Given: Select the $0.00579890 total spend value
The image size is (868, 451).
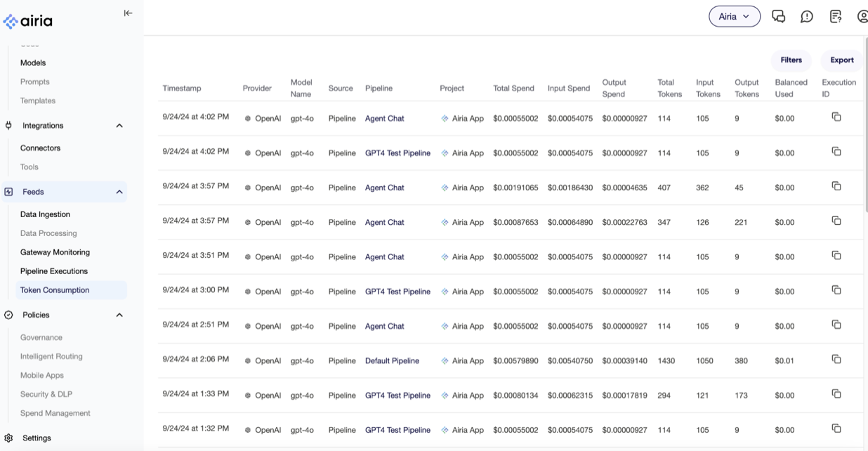Looking at the screenshot, I should click(515, 361).
